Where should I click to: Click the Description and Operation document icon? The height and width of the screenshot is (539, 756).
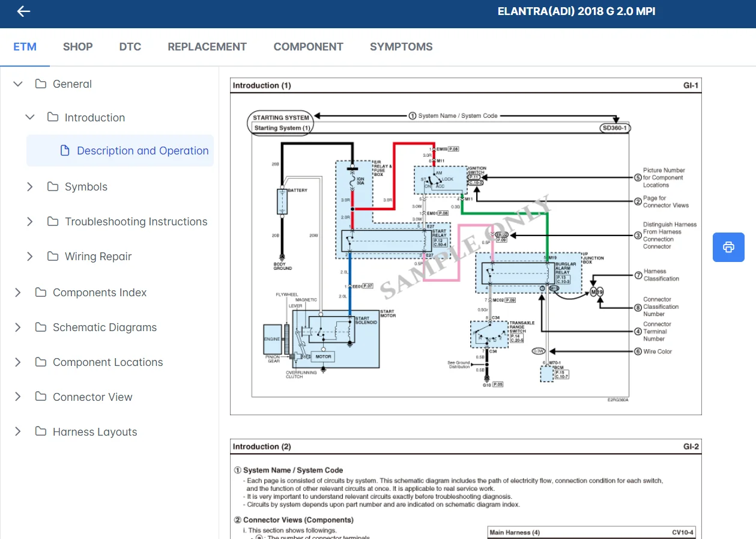(x=65, y=151)
